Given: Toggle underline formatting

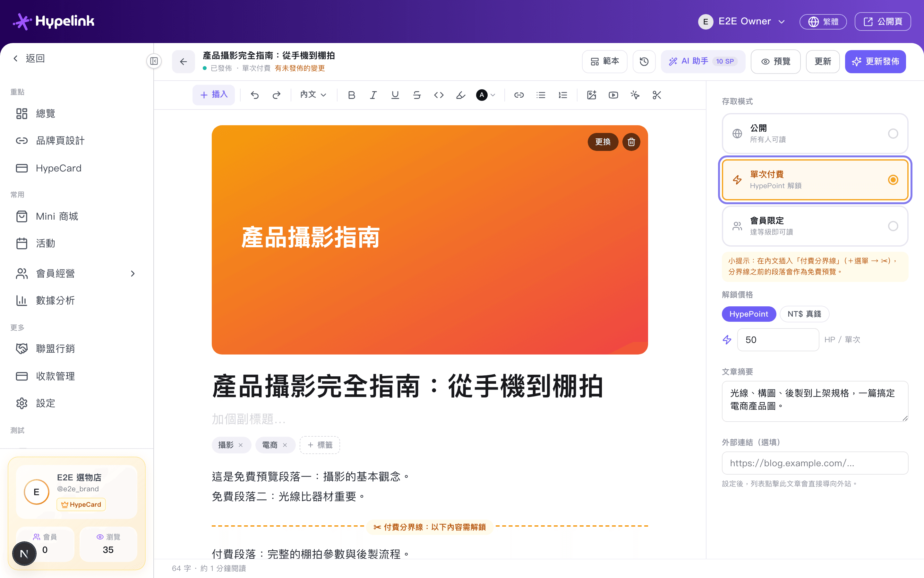Looking at the screenshot, I should click(395, 95).
